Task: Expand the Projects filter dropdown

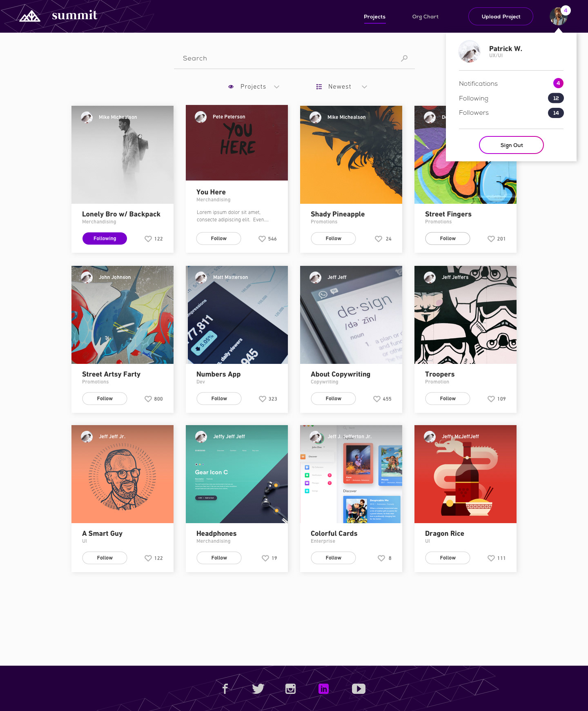Action: tap(254, 87)
